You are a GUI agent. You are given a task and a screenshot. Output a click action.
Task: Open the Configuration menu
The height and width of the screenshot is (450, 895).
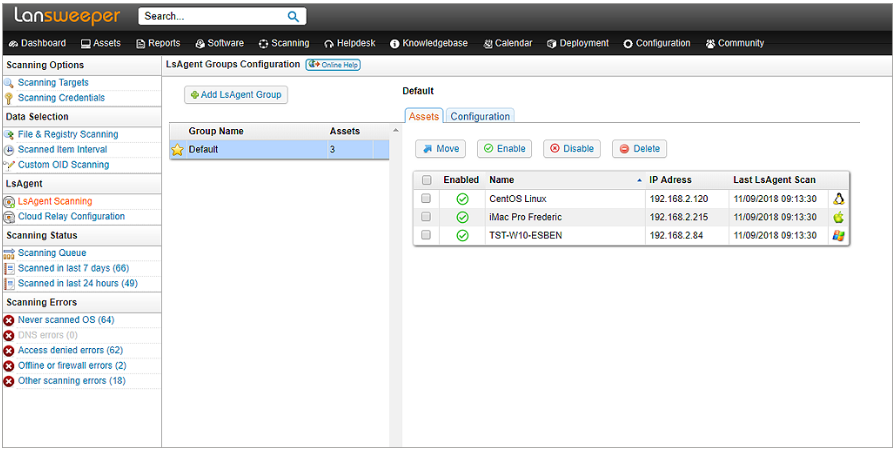tap(656, 43)
